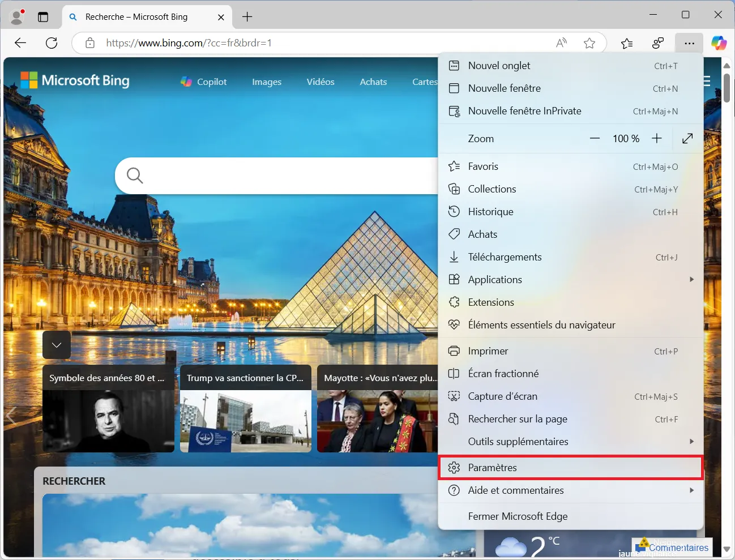Click the Microsoft Bing logo
Viewport: 735px width, 560px height.
point(75,80)
